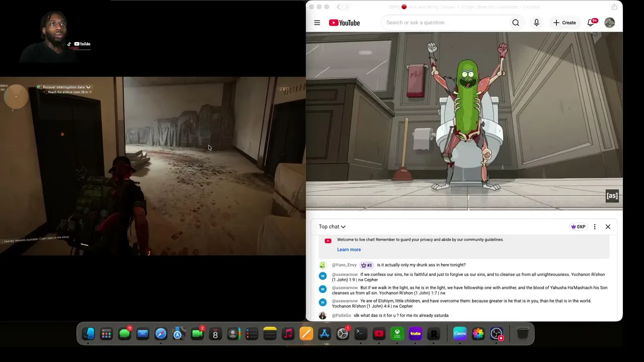Open the 0XP crown badge
Screen dimensions: 644x362
point(578,227)
